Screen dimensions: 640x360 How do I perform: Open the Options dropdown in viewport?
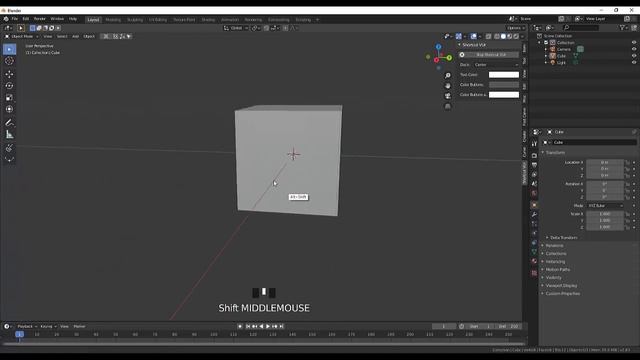tap(516, 28)
